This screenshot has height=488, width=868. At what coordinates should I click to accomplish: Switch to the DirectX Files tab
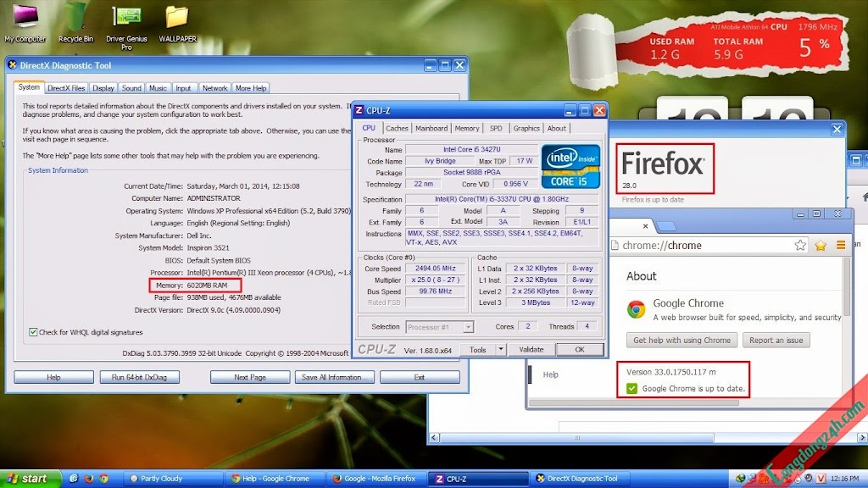tap(66, 88)
